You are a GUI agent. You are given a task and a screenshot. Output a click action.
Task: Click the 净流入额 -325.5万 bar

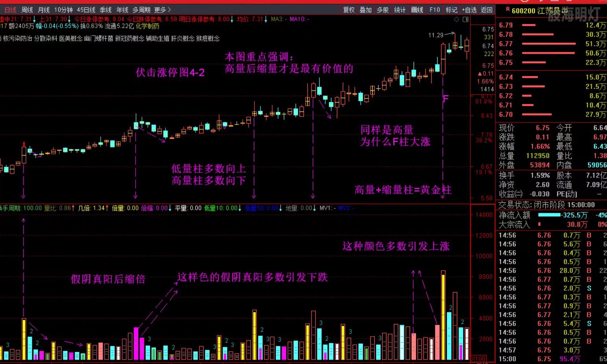(549, 215)
